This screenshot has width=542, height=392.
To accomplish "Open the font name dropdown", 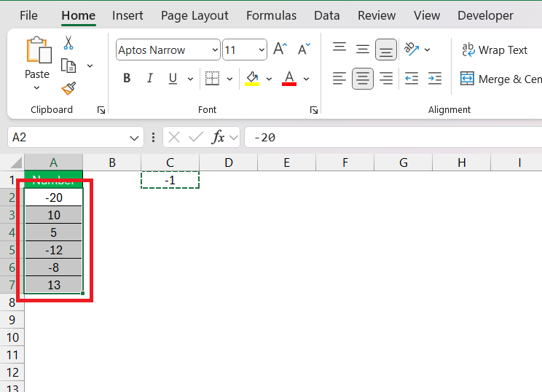I will click(215, 50).
